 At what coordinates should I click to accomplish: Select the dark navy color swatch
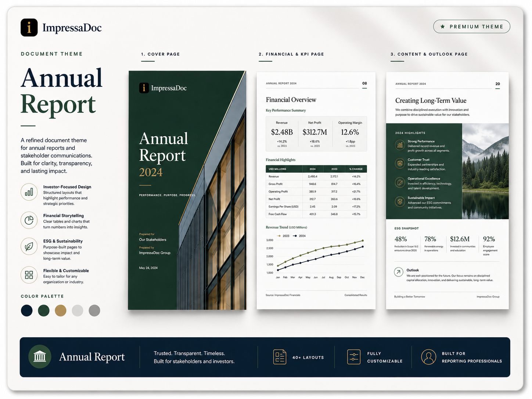pyautogui.click(x=27, y=310)
